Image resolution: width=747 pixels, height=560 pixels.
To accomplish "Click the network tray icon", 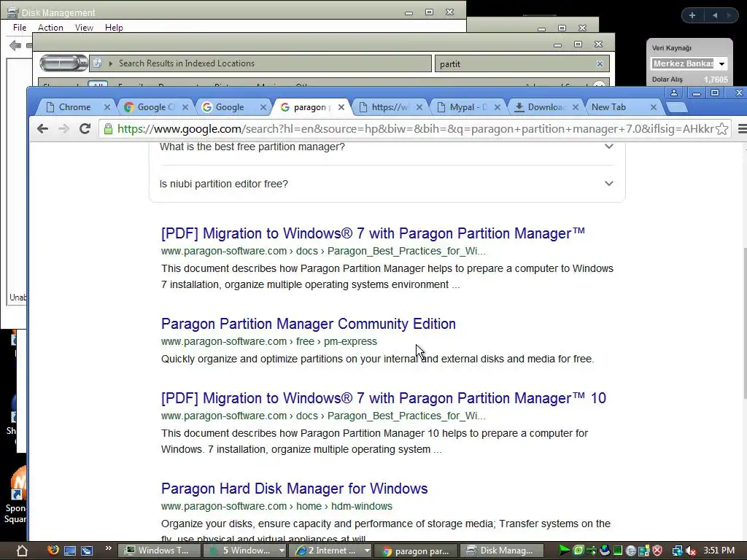I will pyautogui.click(x=678, y=551).
